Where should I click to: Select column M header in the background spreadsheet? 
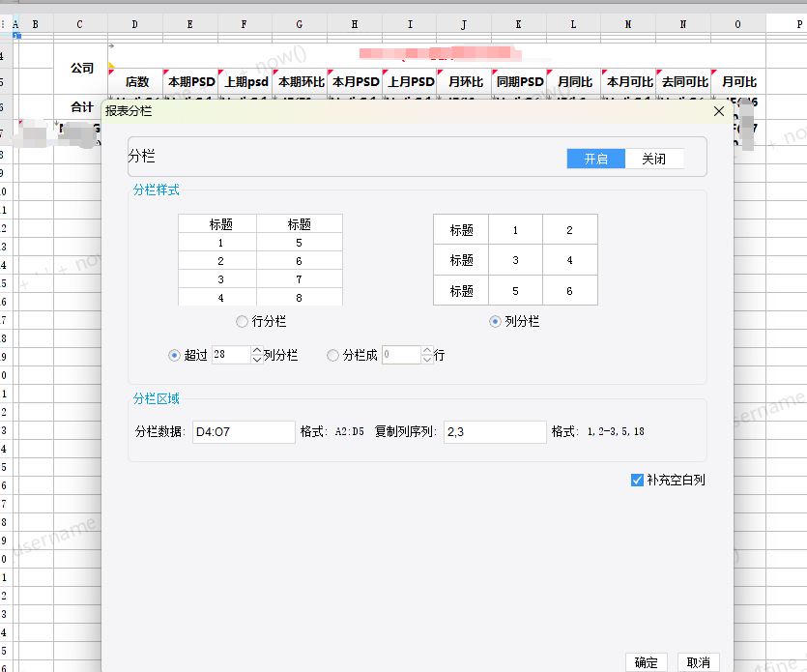point(628,24)
